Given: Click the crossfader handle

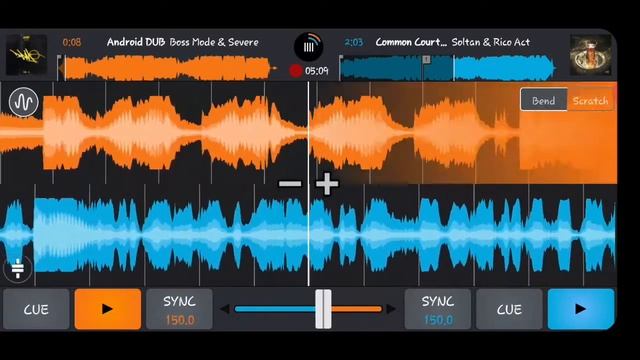Looking at the screenshot, I should [x=323, y=309].
